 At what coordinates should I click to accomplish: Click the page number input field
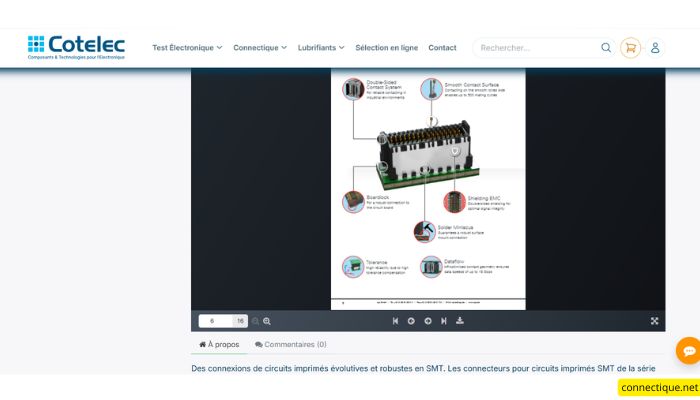point(216,321)
